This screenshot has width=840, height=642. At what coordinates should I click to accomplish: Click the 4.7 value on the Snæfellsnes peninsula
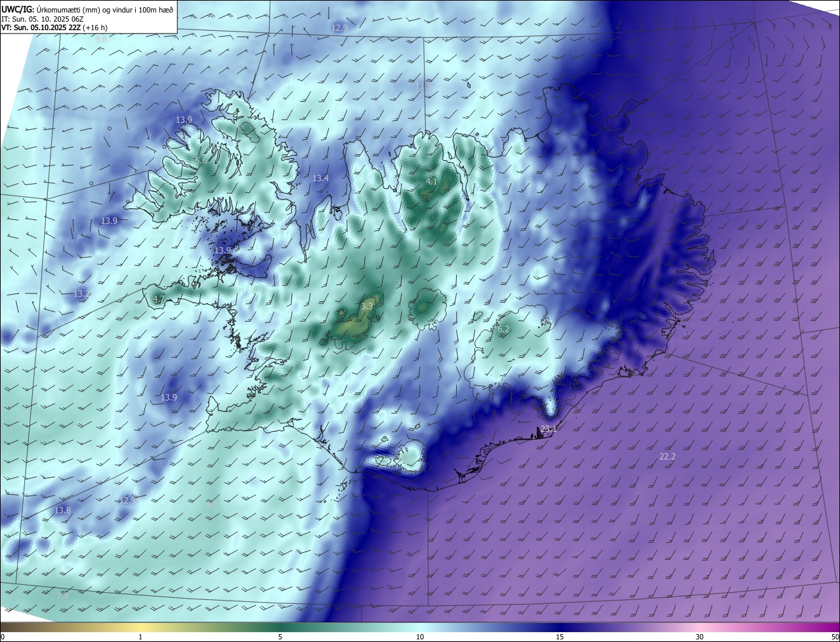(158, 299)
